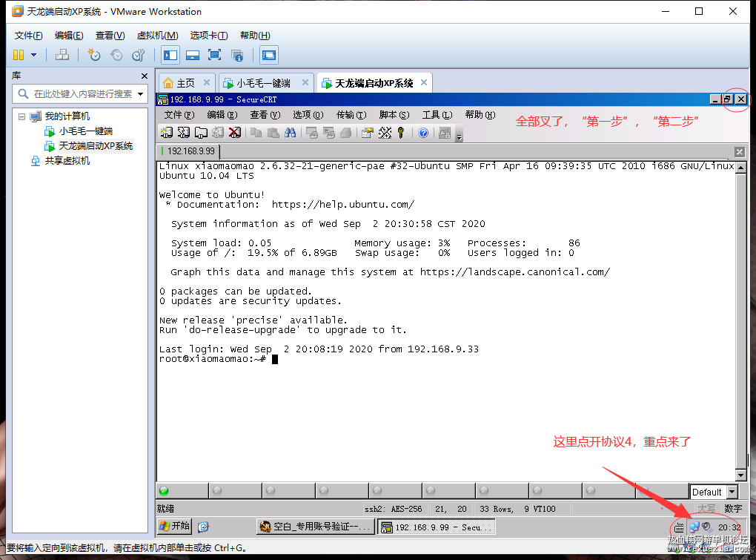Toggle the thumbnail bar view icon
This screenshot has height=560, width=756.
tap(193, 55)
